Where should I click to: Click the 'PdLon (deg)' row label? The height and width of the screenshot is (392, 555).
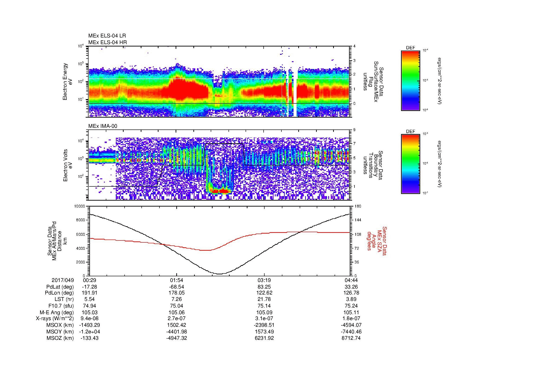[60, 293]
